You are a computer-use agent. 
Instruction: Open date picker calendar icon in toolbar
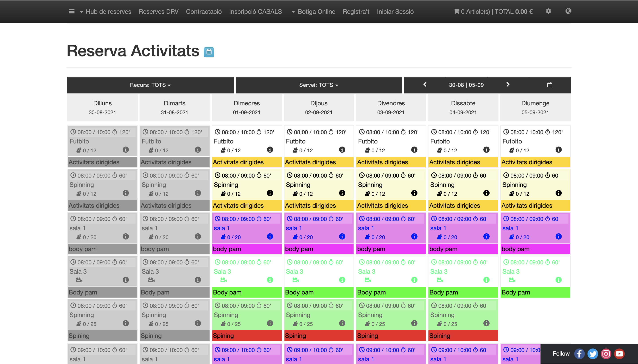pyautogui.click(x=549, y=85)
